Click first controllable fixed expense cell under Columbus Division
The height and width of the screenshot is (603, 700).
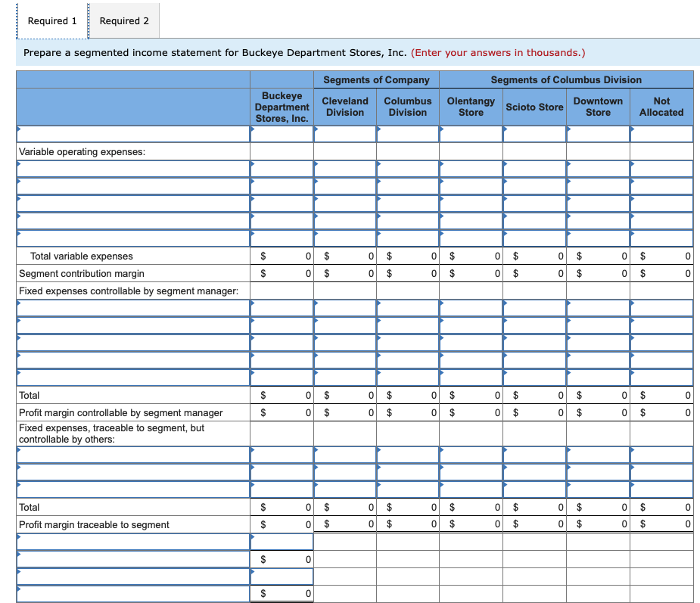pyautogui.click(x=408, y=308)
